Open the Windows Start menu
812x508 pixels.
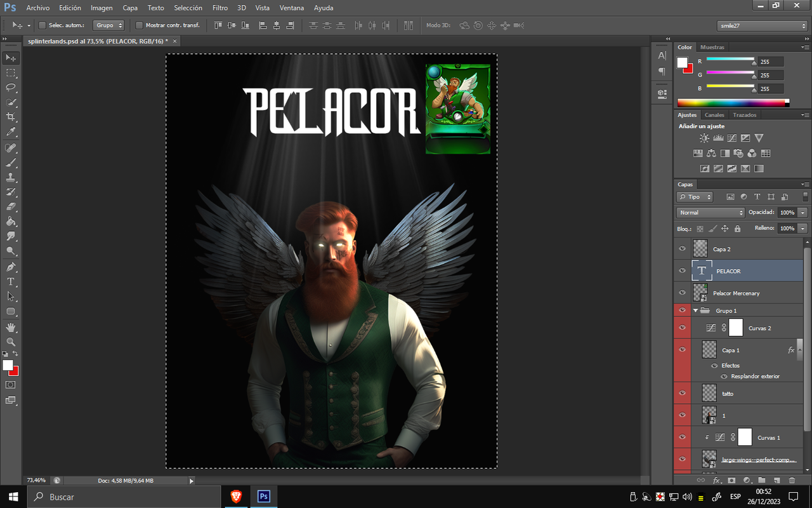click(13, 497)
